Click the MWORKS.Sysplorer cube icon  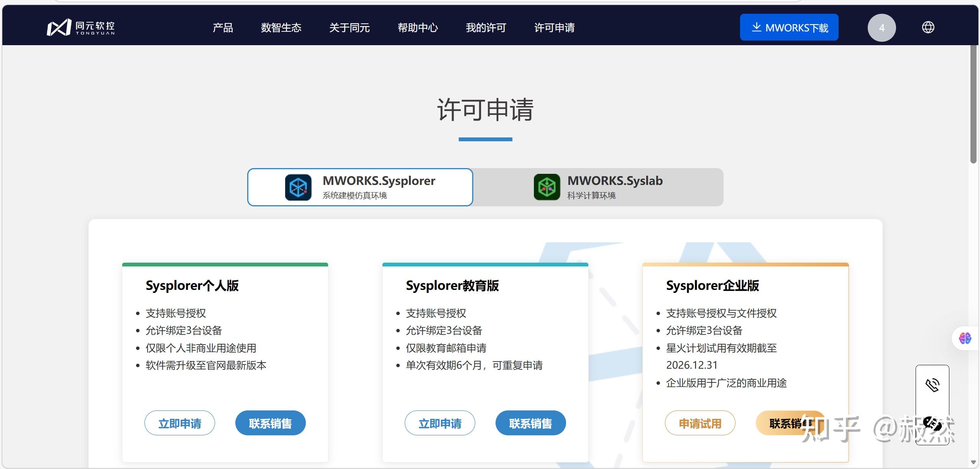(298, 187)
